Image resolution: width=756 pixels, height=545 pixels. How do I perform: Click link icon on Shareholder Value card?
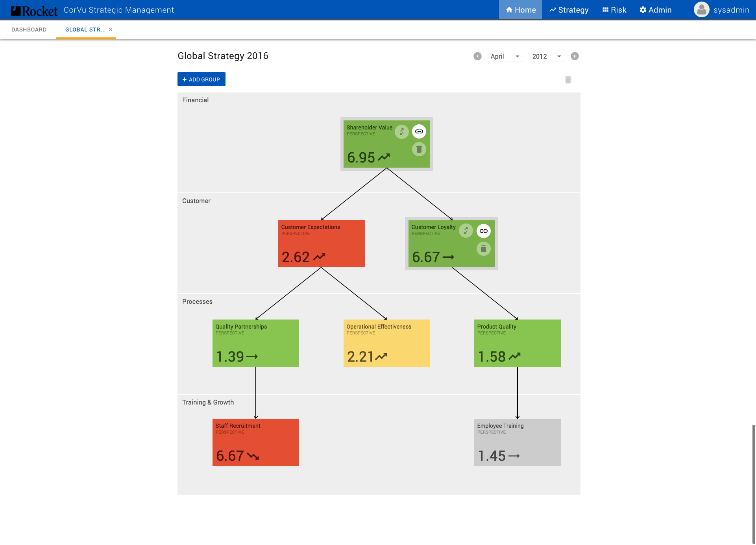[419, 131]
